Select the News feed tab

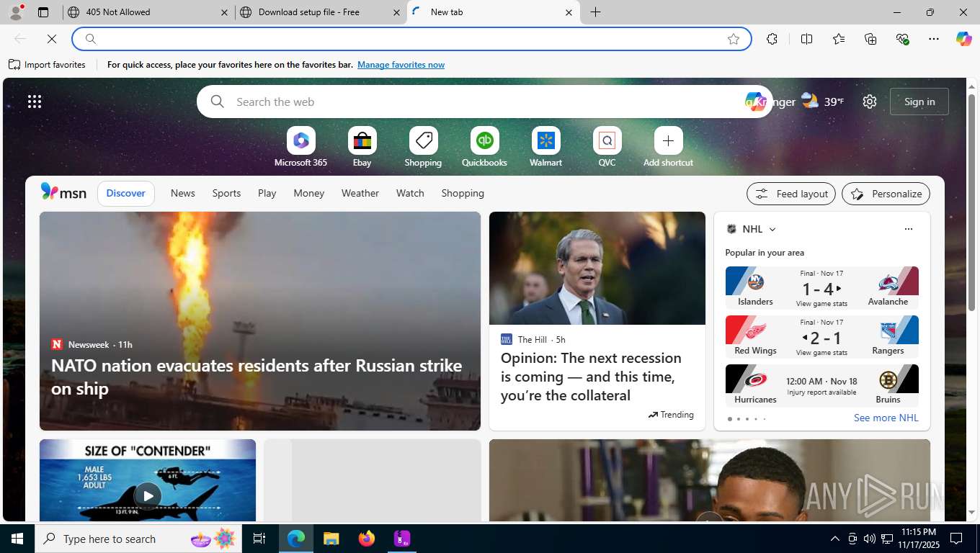(x=183, y=193)
